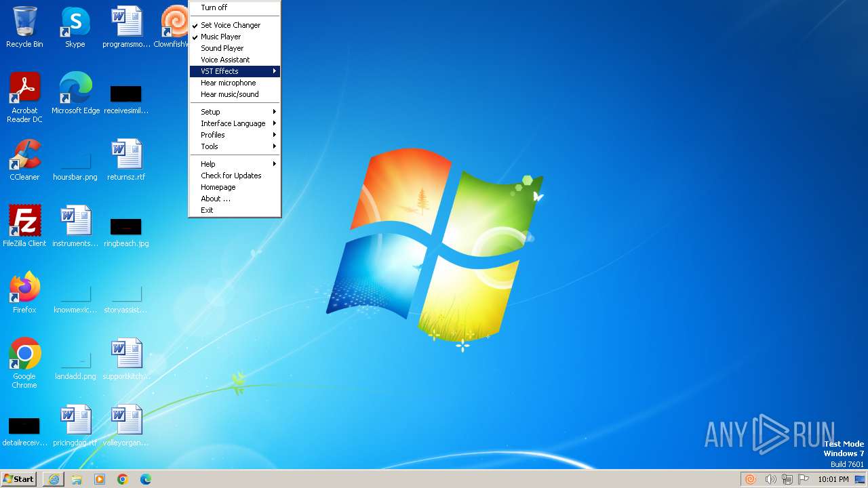Open About ... menu entry
This screenshot has height=488, width=868.
[x=235, y=199]
